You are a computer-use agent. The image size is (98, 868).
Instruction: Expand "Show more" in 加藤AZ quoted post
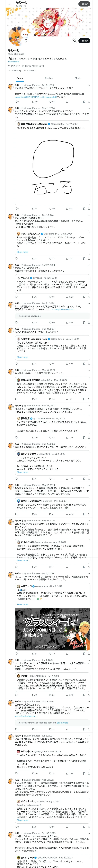22,357
